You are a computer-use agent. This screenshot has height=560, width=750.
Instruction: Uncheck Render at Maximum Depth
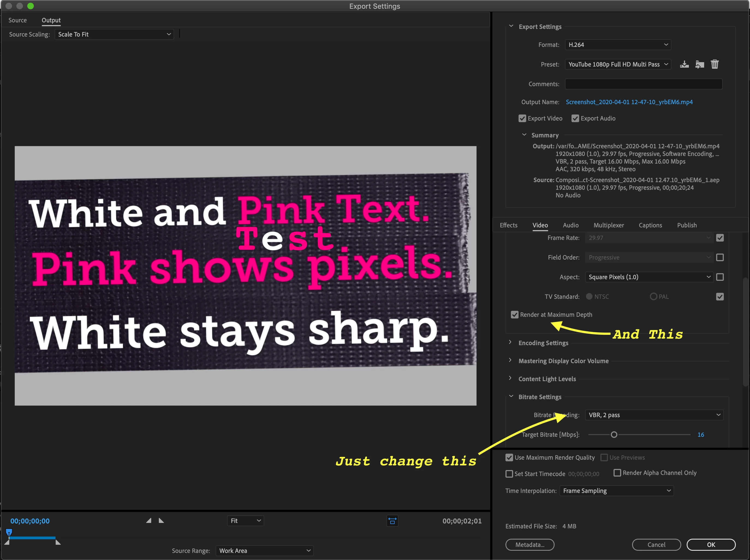pos(514,315)
